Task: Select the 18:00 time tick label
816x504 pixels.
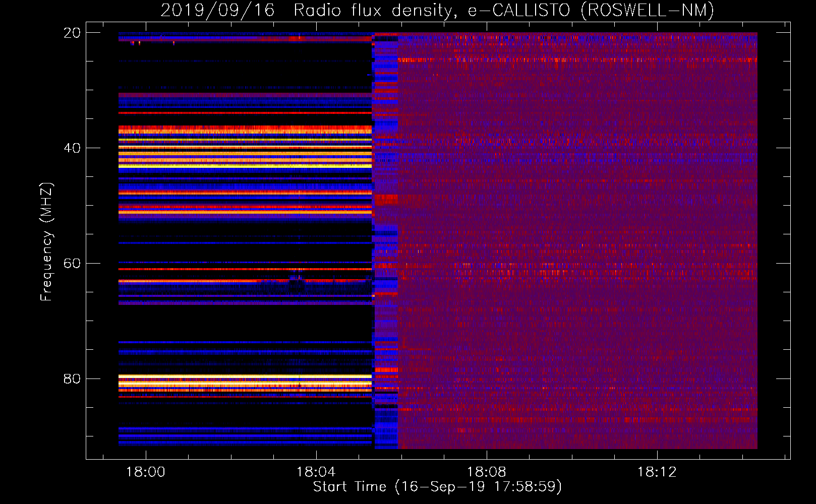Action: (x=146, y=472)
